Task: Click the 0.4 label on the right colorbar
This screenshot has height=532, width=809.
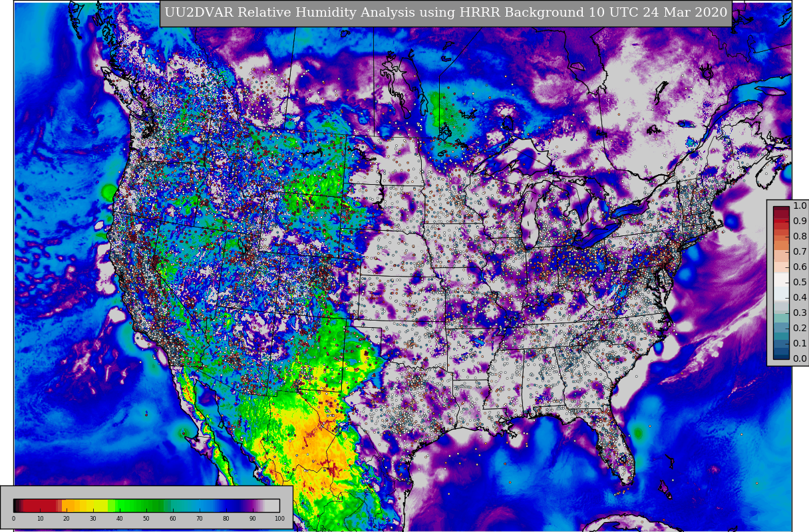Action: click(x=800, y=297)
